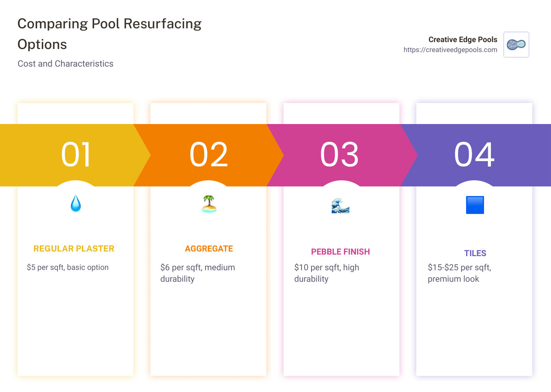
Task: Open the creativeedgepools.com link
Action: (450, 50)
